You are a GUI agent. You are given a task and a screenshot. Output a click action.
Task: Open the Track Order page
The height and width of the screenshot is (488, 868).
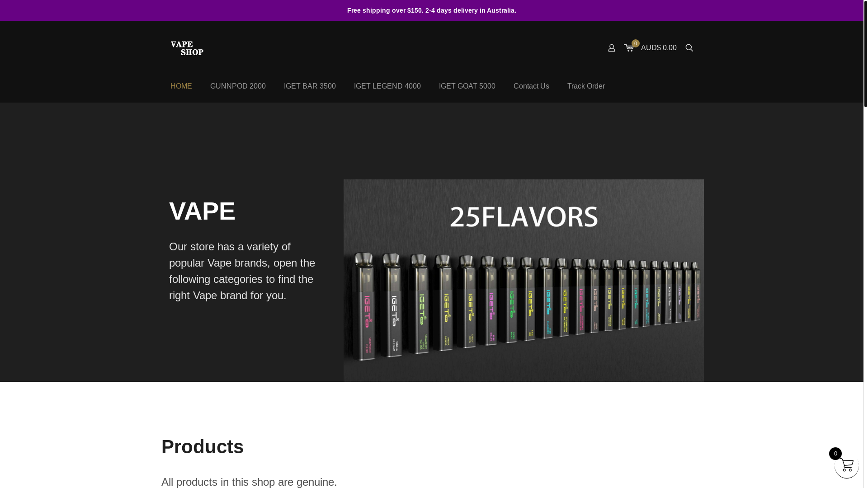[x=586, y=86]
